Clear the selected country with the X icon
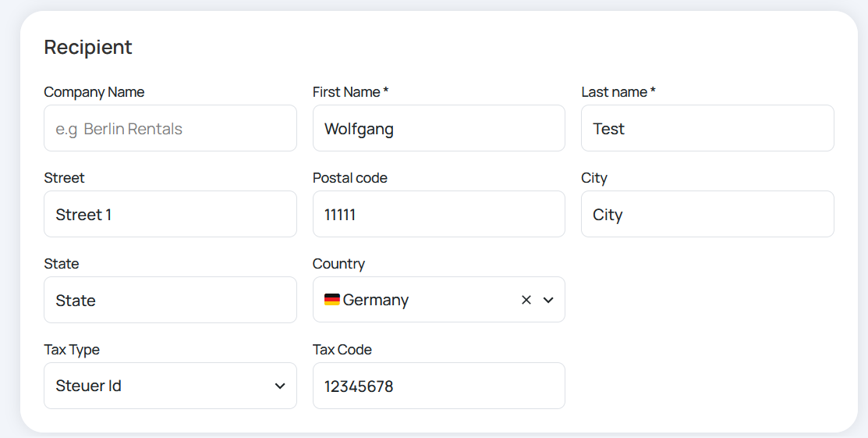The image size is (868, 438). click(526, 300)
